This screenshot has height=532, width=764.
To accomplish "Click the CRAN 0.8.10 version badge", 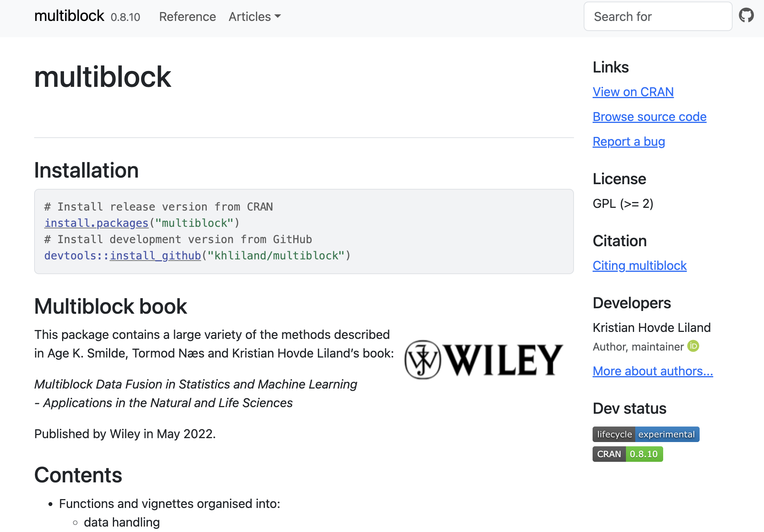I will [627, 454].
